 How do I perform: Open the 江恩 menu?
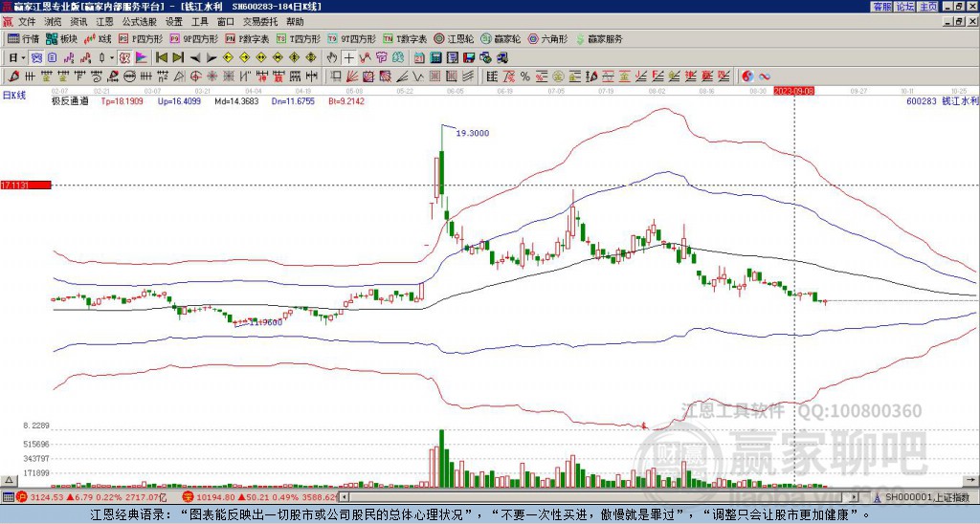tap(104, 22)
